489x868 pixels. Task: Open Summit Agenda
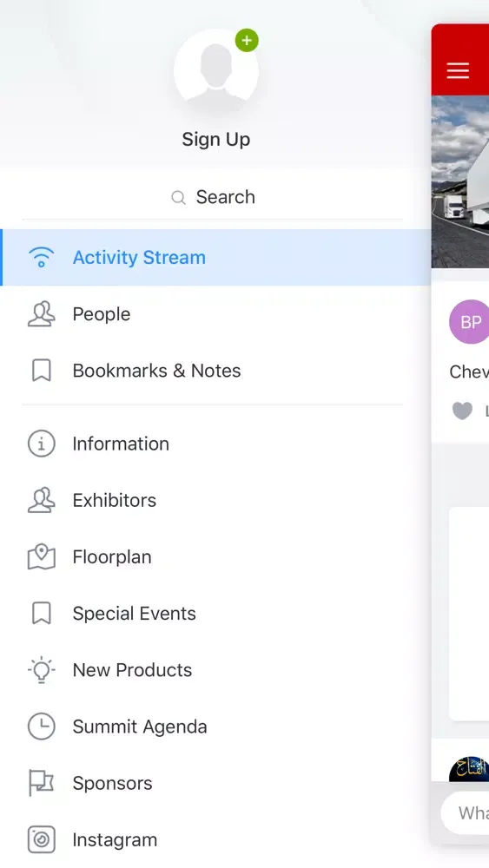pyautogui.click(x=215, y=727)
